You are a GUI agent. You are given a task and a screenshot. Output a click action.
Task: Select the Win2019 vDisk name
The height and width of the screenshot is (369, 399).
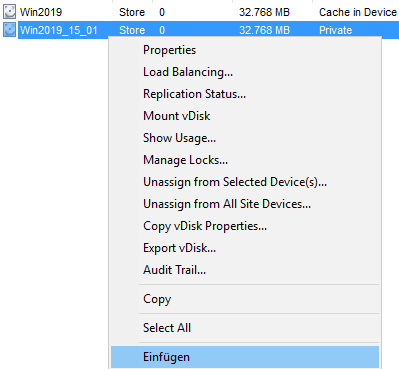[x=41, y=12]
